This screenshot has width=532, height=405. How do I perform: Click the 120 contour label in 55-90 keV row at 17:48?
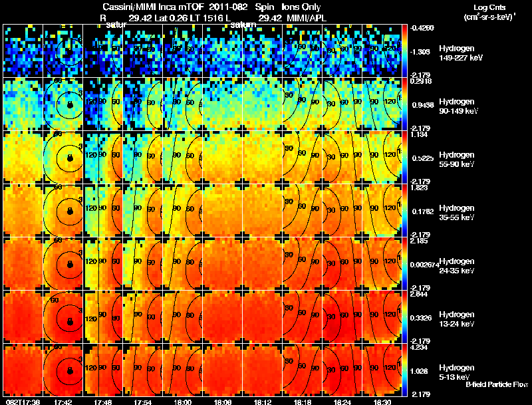91,155
